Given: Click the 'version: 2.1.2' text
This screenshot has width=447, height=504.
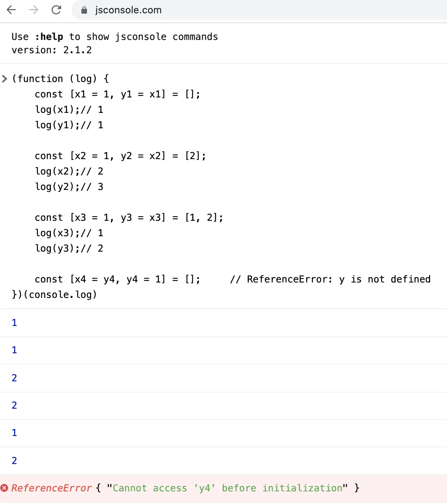Looking at the screenshot, I should click(52, 50).
